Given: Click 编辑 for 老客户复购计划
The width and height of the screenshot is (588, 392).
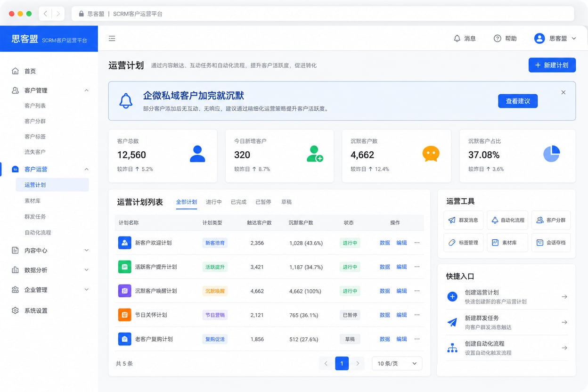Looking at the screenshot, I should pyautogui.click(x=401, y=339).
